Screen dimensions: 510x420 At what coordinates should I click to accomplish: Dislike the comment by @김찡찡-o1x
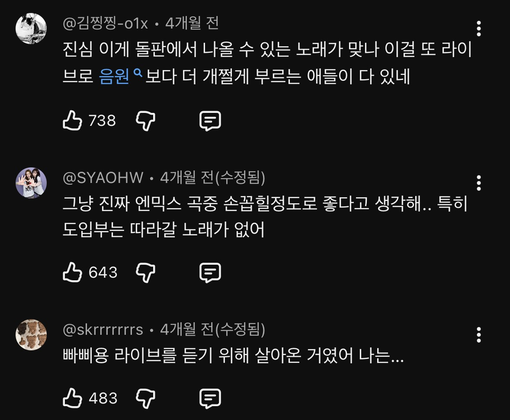146,121
